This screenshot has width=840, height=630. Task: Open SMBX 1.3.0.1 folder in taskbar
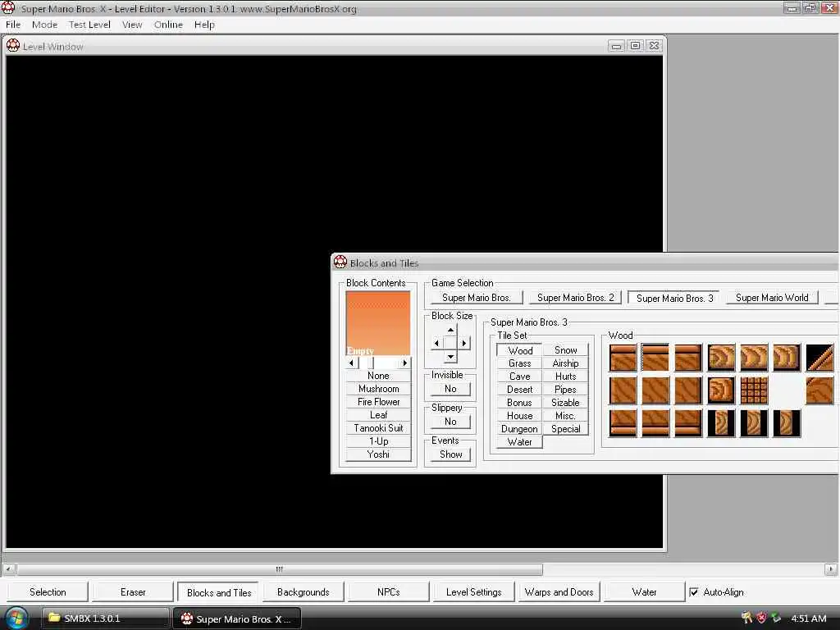104,619
